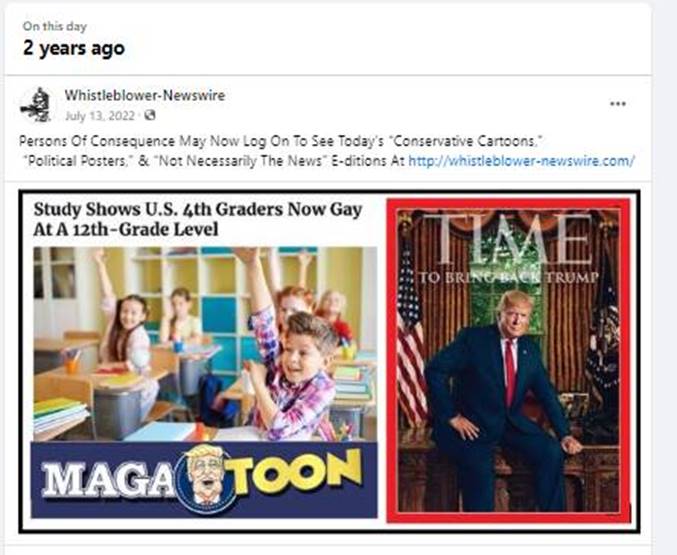Click the 'On this day' label
Viewport: 677px width, 555px height.
pyautogui.click(x=55, y=26)
